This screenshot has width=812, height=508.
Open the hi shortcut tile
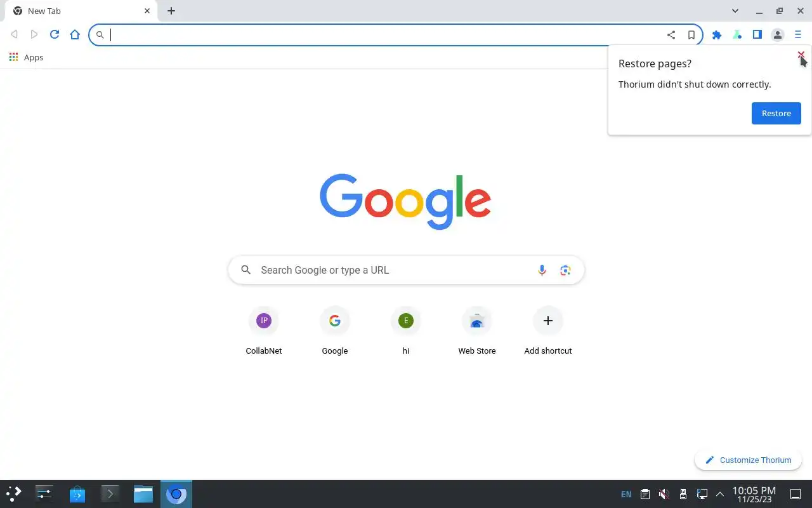click(406, 331)
